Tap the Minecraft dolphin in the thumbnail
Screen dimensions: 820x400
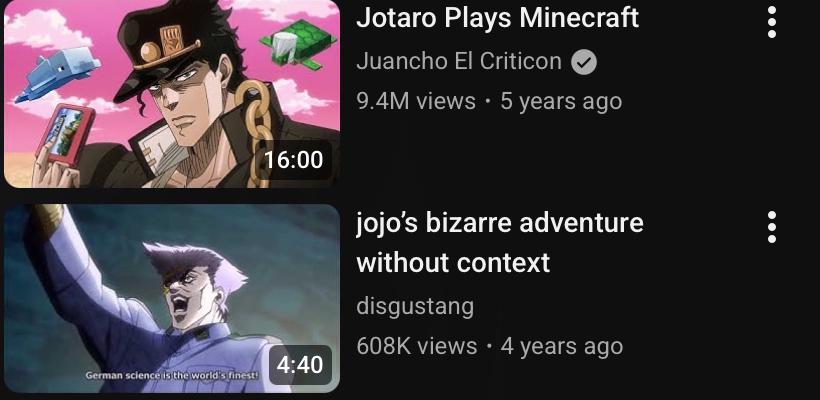(58, 75)
